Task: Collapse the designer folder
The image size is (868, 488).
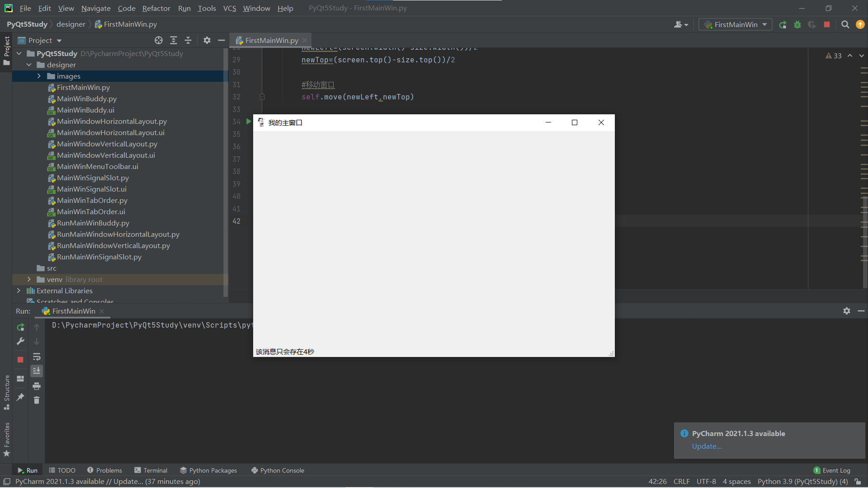Action: coord(29,65)
